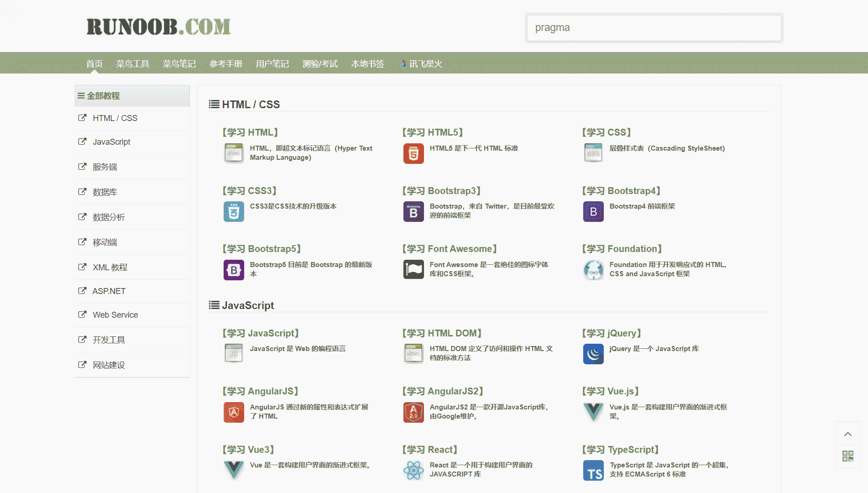Open the 参考手册 nav item

click(226, 64)
